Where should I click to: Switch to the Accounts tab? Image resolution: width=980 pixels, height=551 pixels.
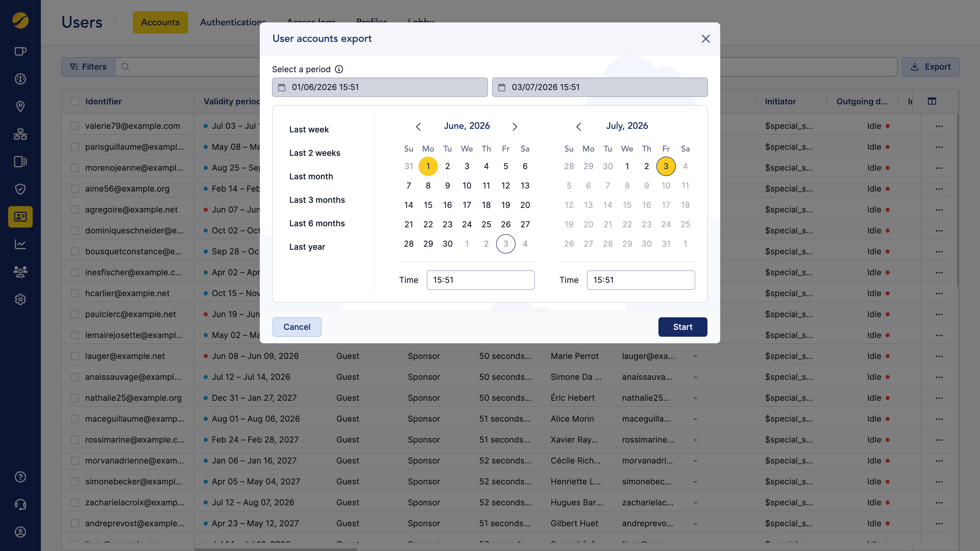[160, 22]
